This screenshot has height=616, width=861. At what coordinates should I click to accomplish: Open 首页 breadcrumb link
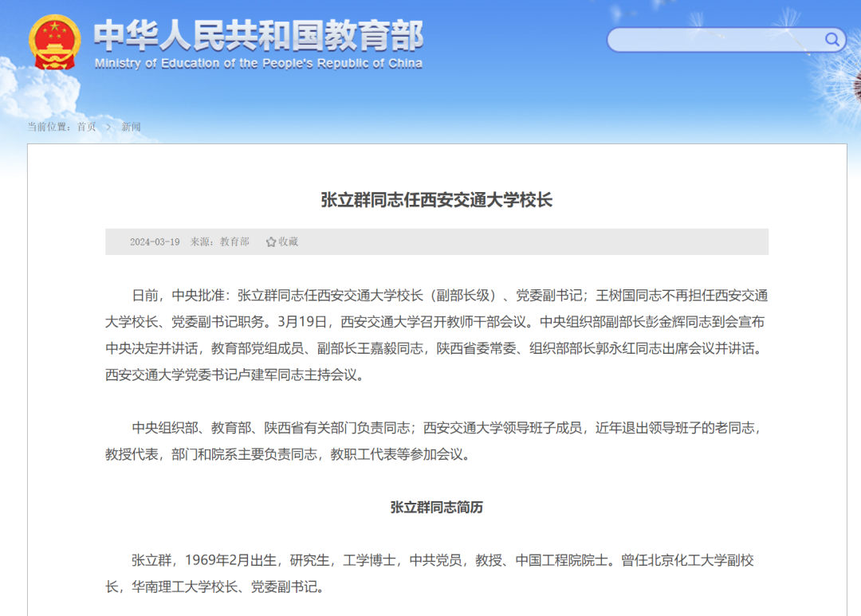point(86,127)
